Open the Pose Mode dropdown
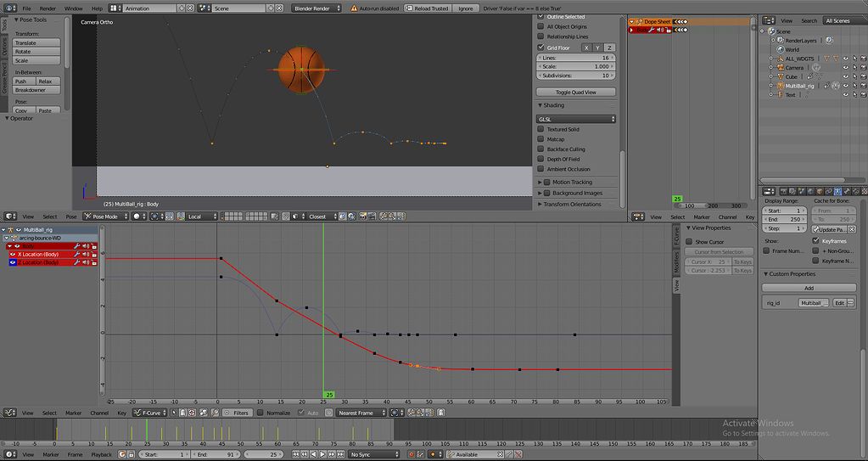Image resolution: width=868 pixels, height=461 pixels. 106,216
